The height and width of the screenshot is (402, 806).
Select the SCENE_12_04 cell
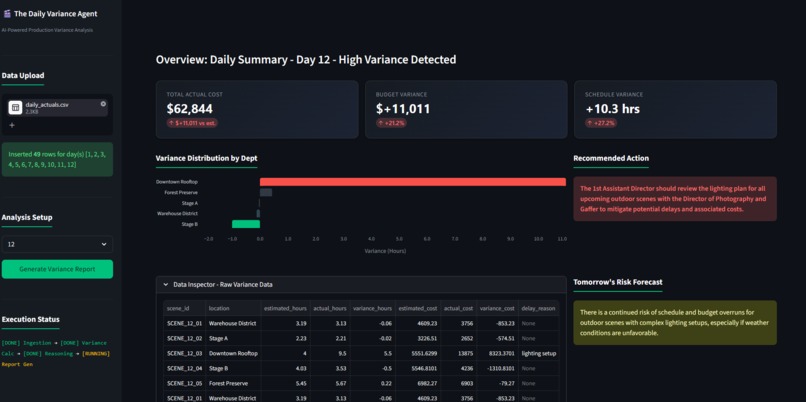pyautogui.click(x=184, y=369)
